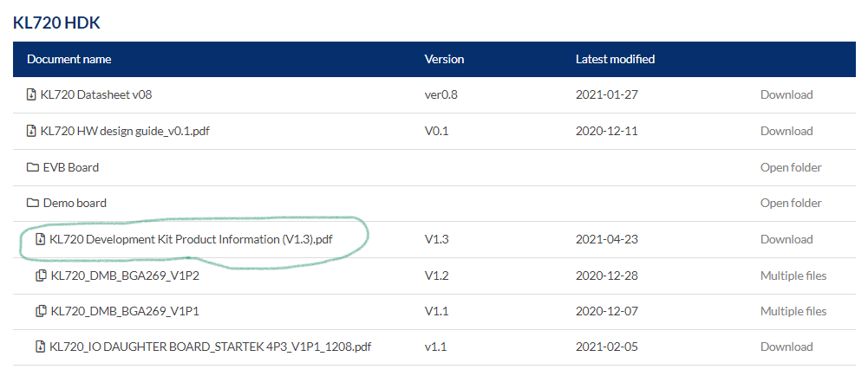Download the IO DAUGHTER BOARD STARTEK pdf
868x376 pixels.
tap(786, 347)
